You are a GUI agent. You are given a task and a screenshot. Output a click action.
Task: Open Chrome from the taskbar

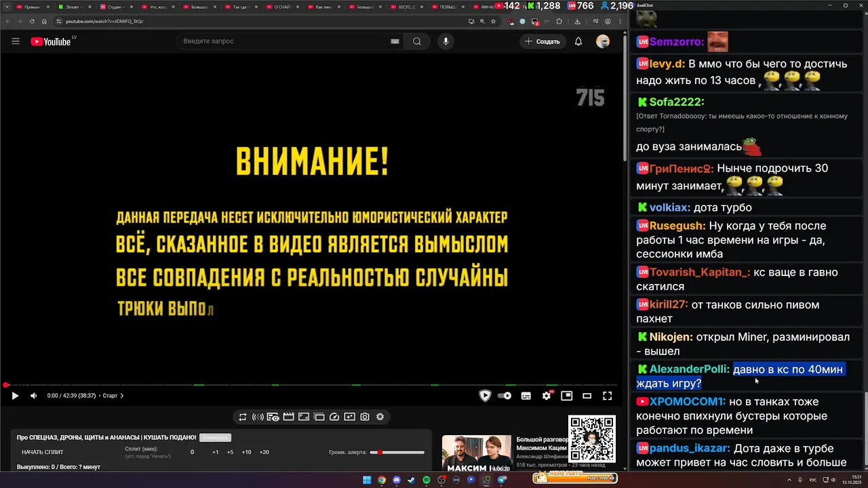382,480
